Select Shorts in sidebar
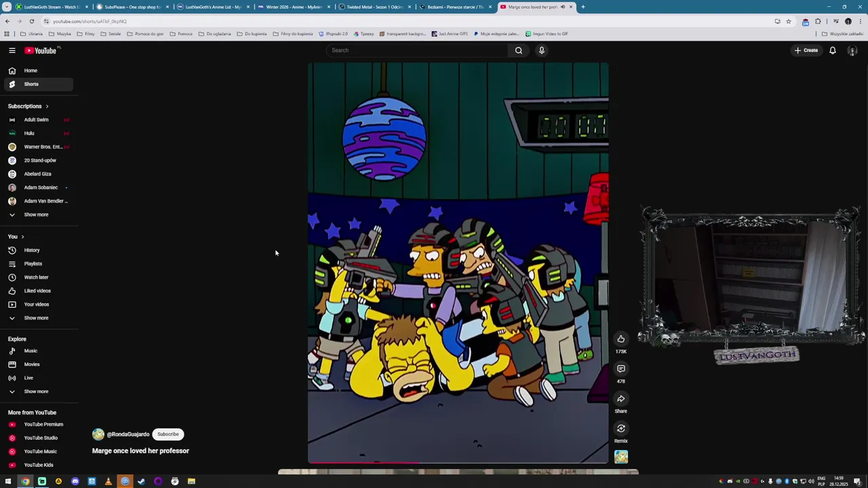The height and width of the screenshot is (488, 868). tap(39, 84)
